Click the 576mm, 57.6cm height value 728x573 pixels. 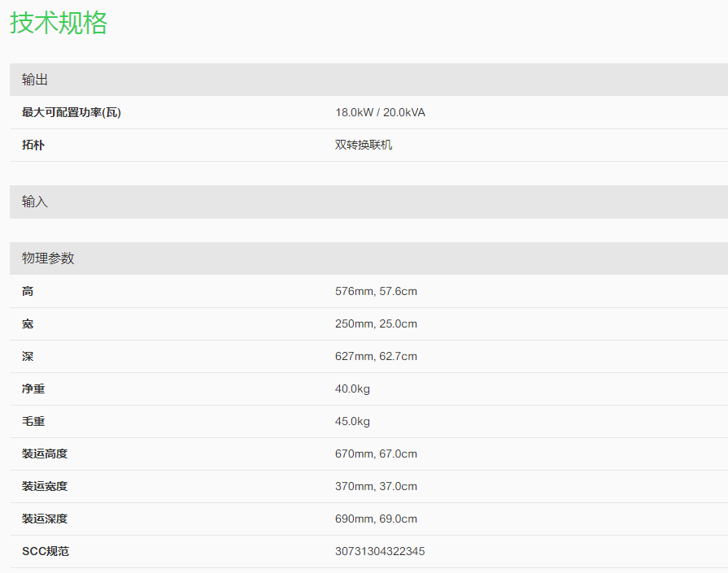click(x=376, y=291)
